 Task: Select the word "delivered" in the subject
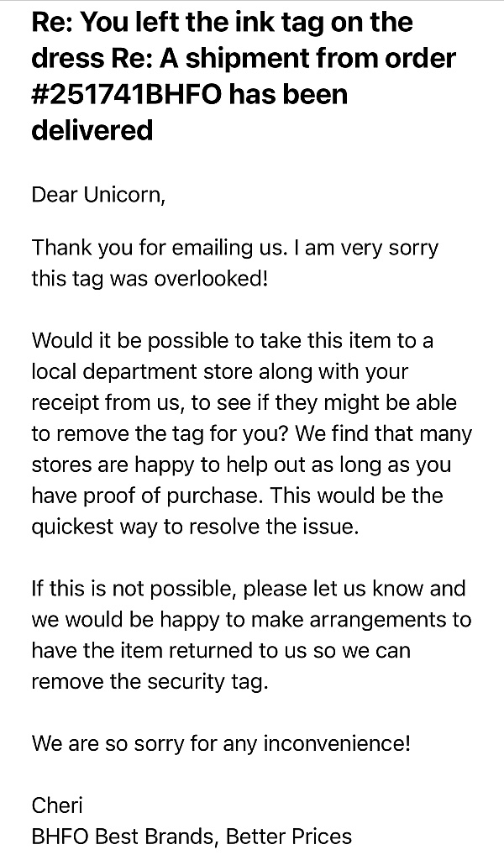pyautogui.click(x=92, y=130)
